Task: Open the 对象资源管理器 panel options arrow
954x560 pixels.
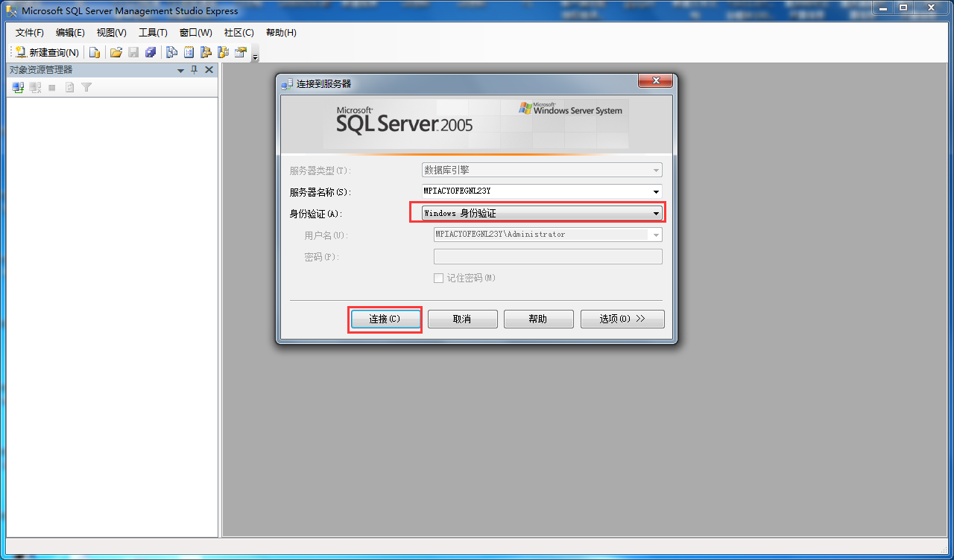Action: 180,69
